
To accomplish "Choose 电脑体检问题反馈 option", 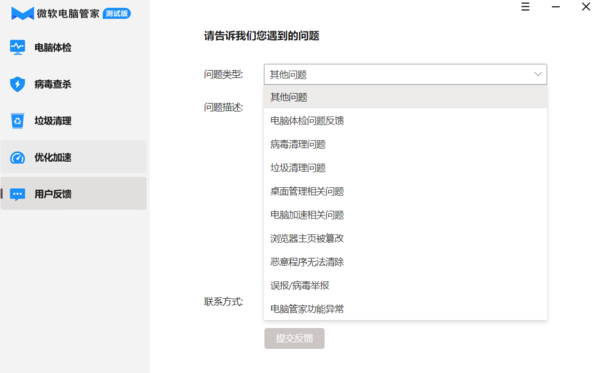I will [405, 121].
